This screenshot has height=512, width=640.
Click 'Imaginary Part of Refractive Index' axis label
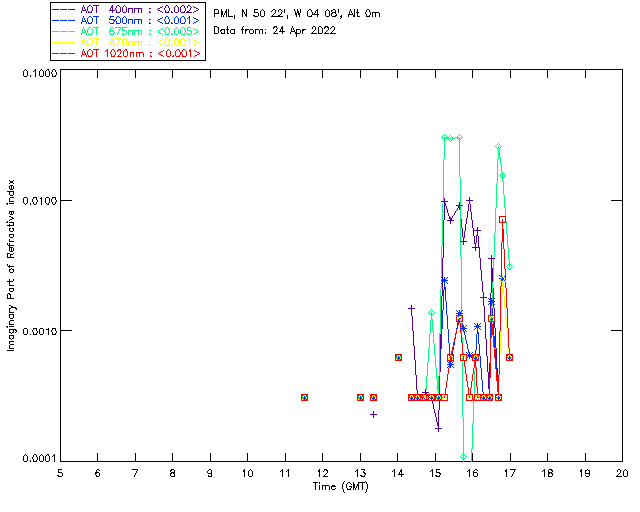11,265
